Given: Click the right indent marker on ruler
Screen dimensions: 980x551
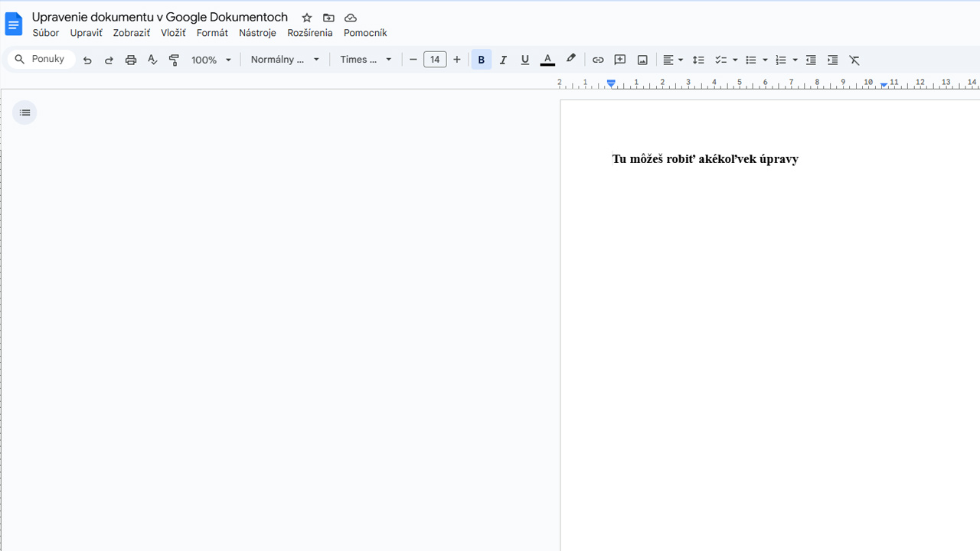Looking at the screenshot, I should tap(884, 84).
